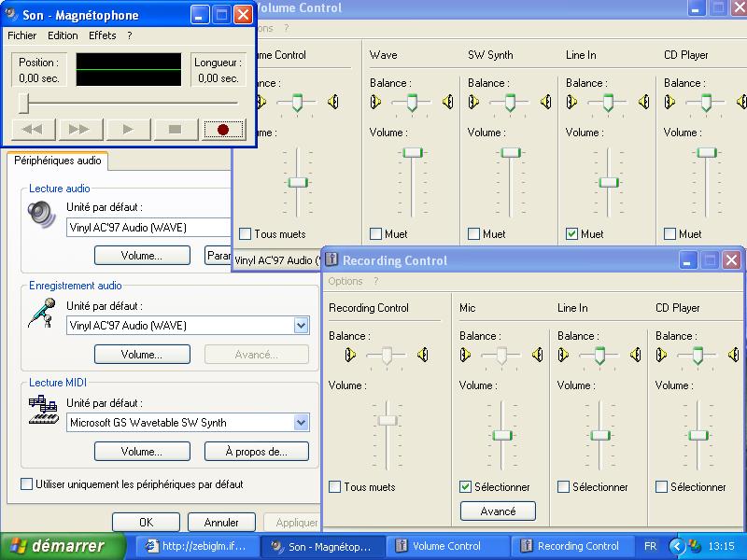Open the Enregistrement audio device dropdown
The width and height of the screenshot is (747, 560).
(x=301, y=326)
